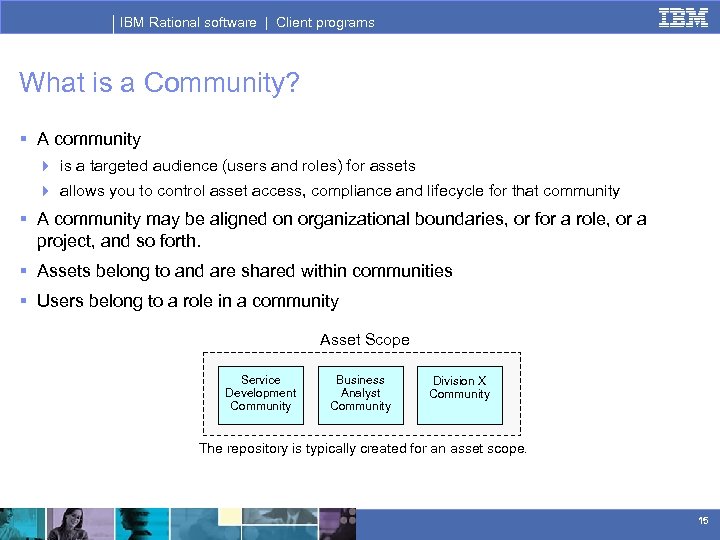The image size is (720, 540).
Task: Click arrow bullet before 'allows you to control'
Action: pos(45,191)
